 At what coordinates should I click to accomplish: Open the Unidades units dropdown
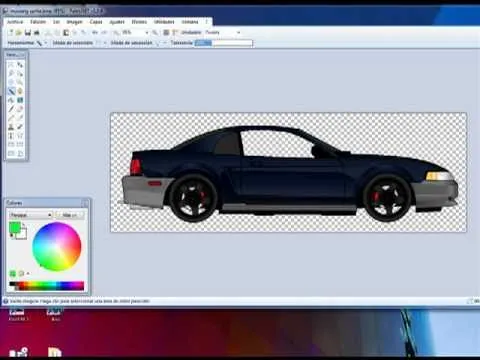[239, 32]
